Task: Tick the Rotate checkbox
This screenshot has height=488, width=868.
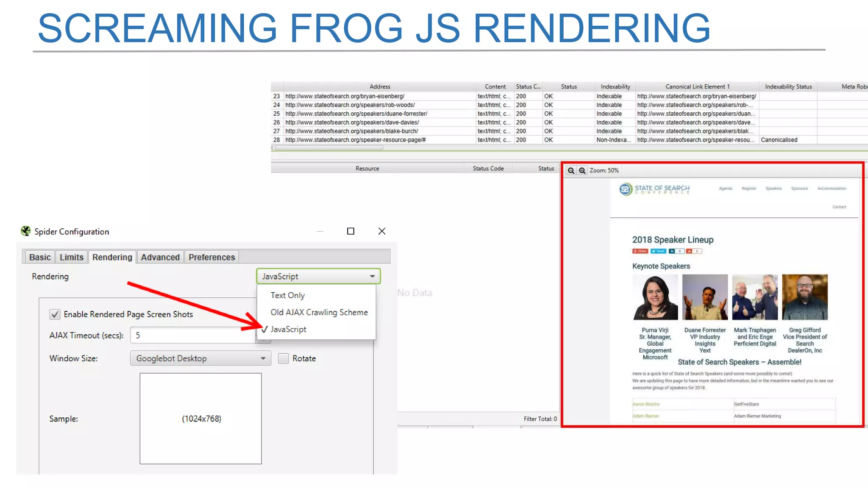Action: [284, 358]
